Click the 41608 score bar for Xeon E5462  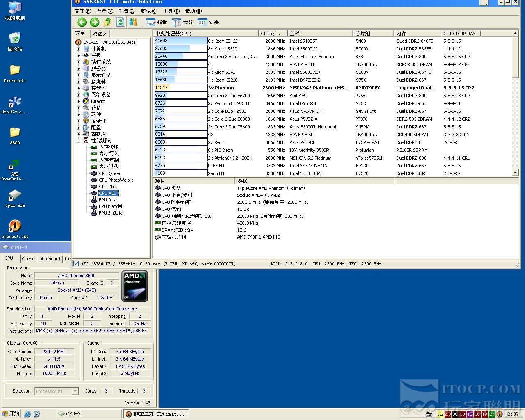(180, 41)
